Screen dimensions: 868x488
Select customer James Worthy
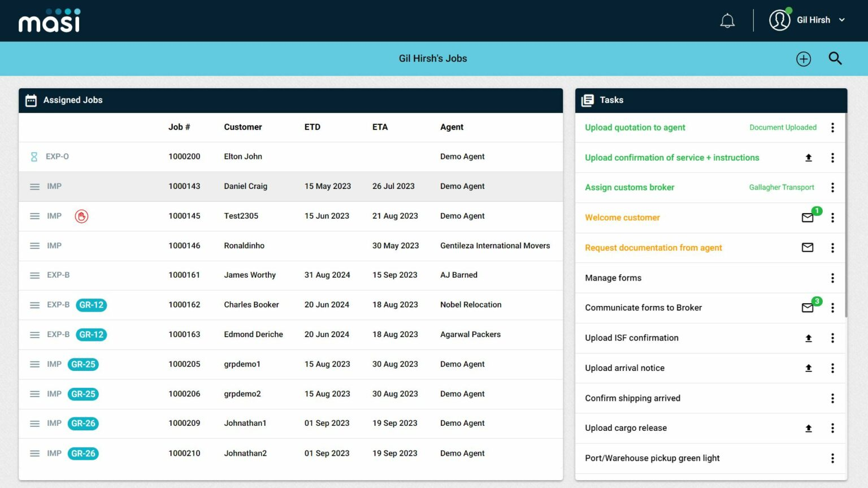tap(250, 275)
